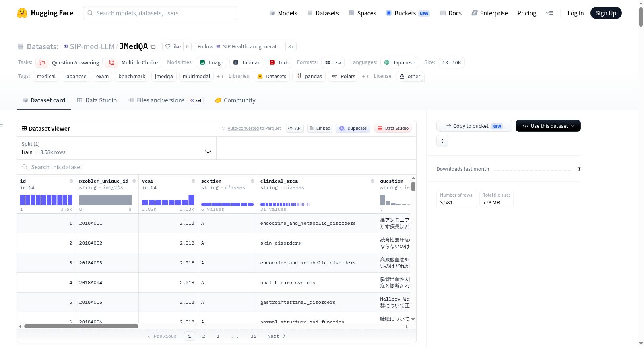The height and width of the screenshot is (347, 644).
Task: Open Docs in top navigation
Action: pyautogui.click(x=450, y=13)
